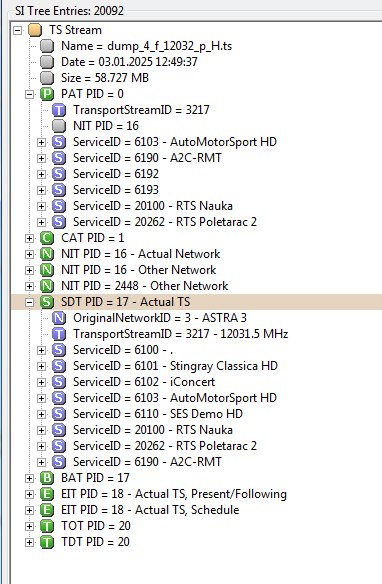This screenshot has width=382, height=584.
Task: Expand the TOT PID = 20 node
Action: click(29, 527)
